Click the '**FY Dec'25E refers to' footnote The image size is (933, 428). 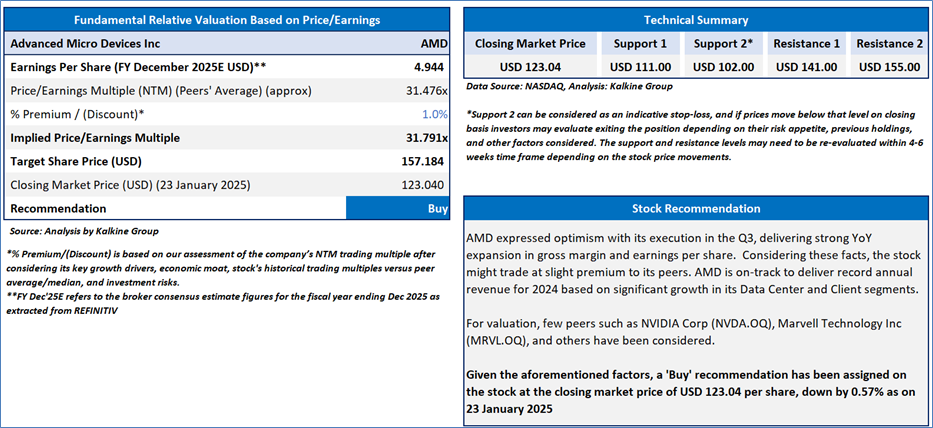225,304
